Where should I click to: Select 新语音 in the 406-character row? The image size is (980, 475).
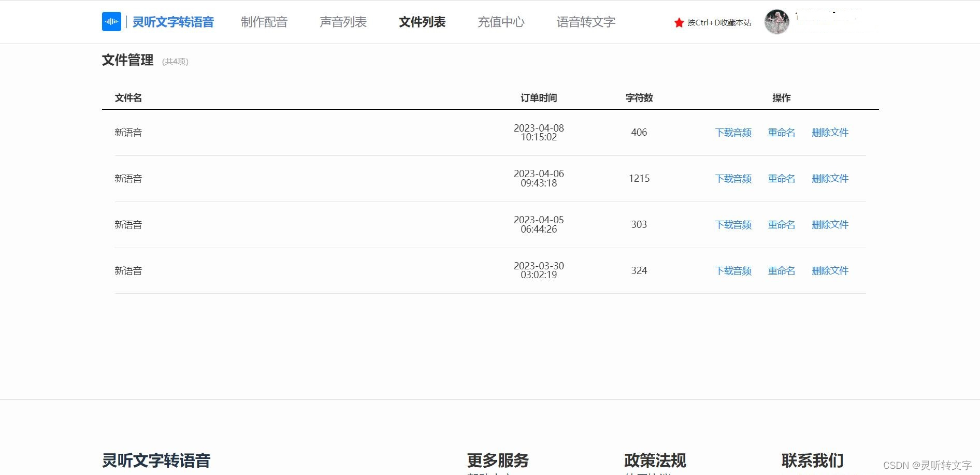128,133
